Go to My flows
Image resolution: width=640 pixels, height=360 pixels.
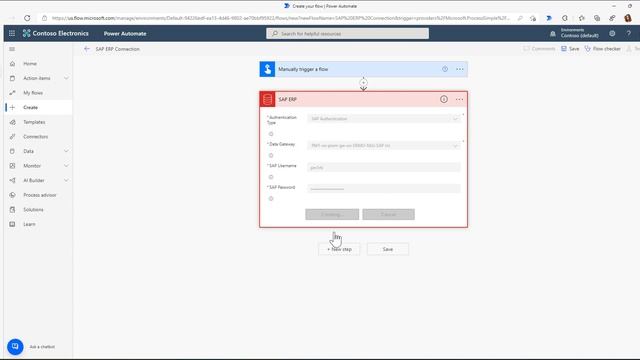pos(33,93)
